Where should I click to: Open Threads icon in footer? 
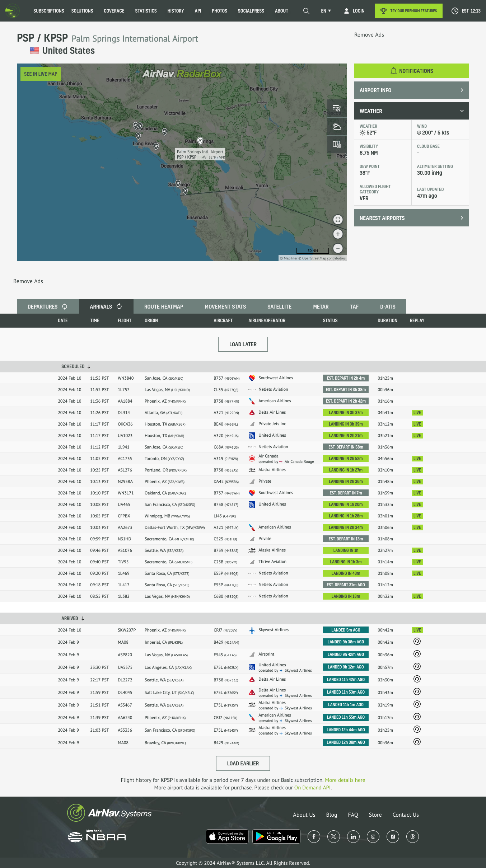click(x=412, y=837)
